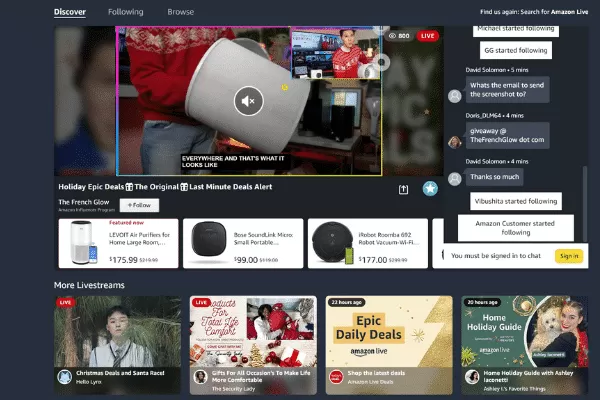The image size is (600, 400).
Task: Open the Following tab
Action: tap(126, 12)
